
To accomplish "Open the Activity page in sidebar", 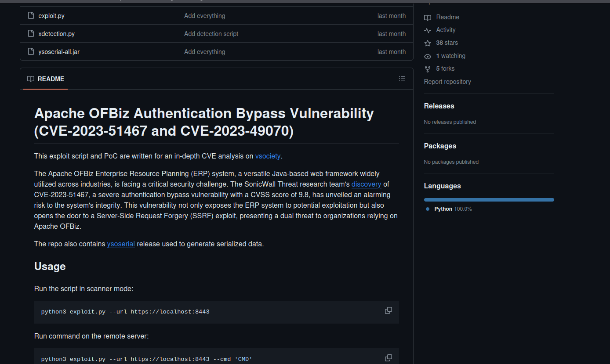I will pos(446,30).
